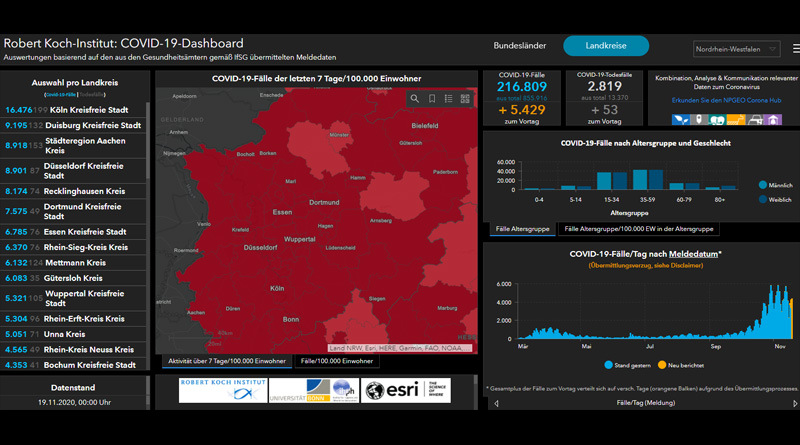Select Rhein-Kreis Neuss Kreis row
Screen dimensions: 800x445
tap(73, 350)
